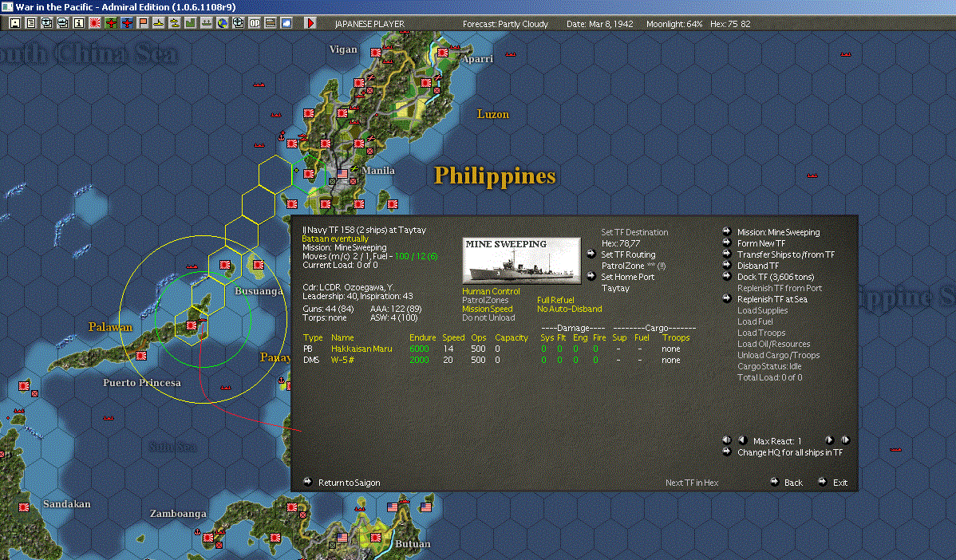Click the Capacity column header
Image resolution: width=956 pixels, height=560 pixels.
pos(511,337)
